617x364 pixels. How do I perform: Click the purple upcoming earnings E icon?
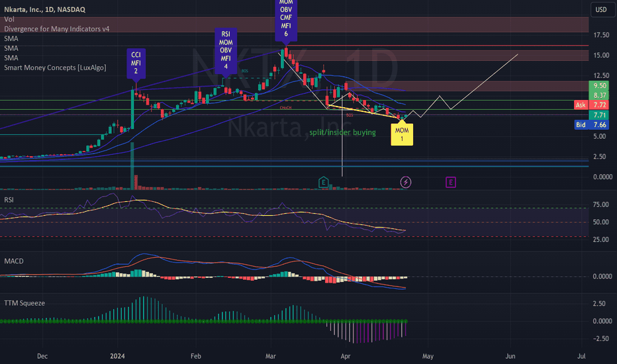(x=451, y=182)
